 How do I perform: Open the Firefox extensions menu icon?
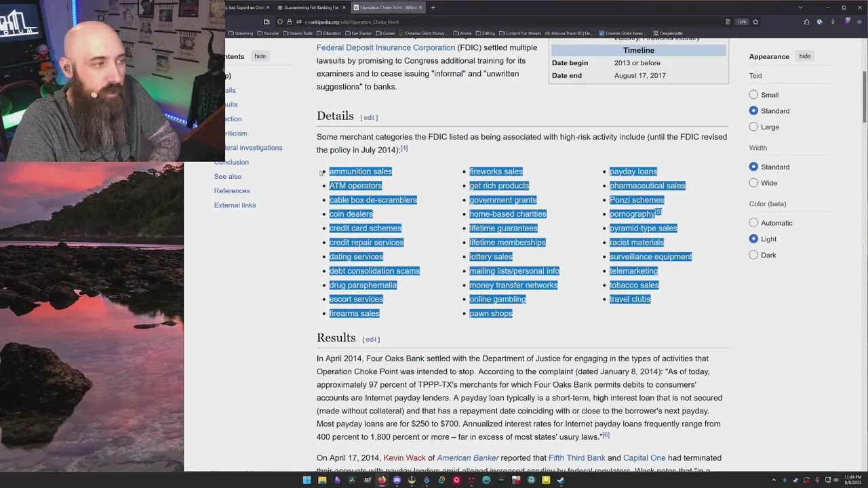point(806,22)
